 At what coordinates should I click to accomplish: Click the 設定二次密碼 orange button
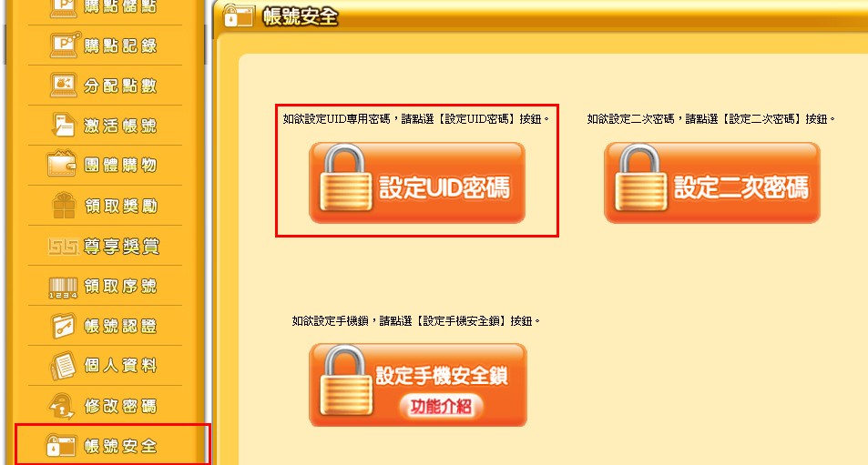tap(712, 183)
